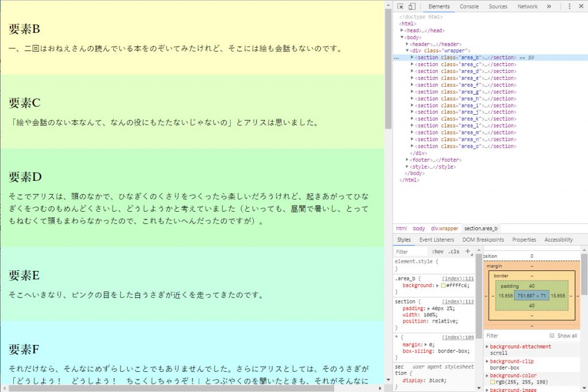588x392 pixels.
Task: Select the Styles sidebar tab
Action: click(x=404, y=240)
